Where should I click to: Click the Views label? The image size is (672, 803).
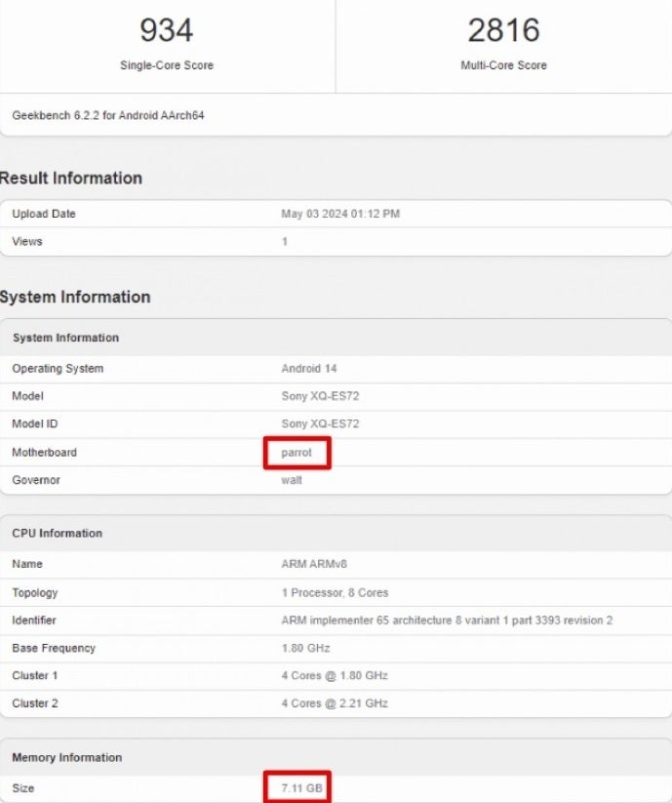coord(27,242)
